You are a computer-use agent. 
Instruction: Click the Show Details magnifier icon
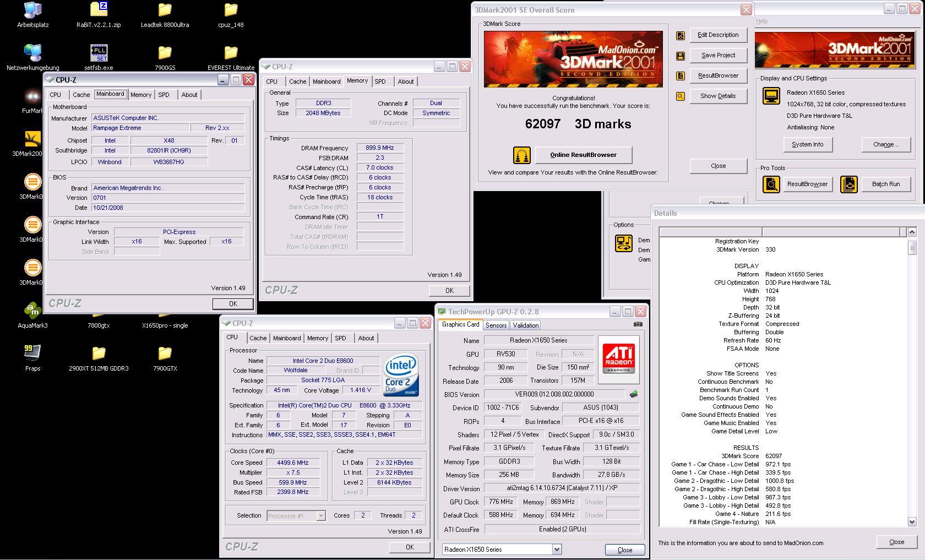click(x=681, y=96)
